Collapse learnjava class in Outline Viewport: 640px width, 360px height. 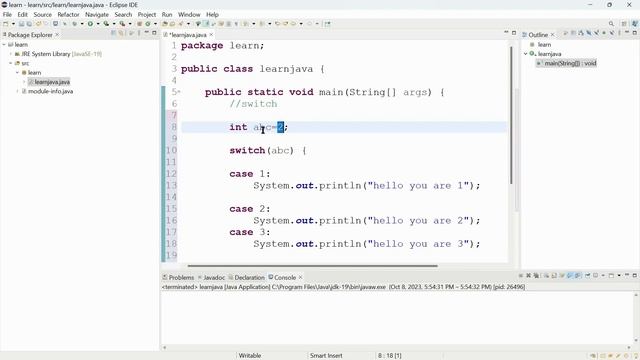pos(526,54)
